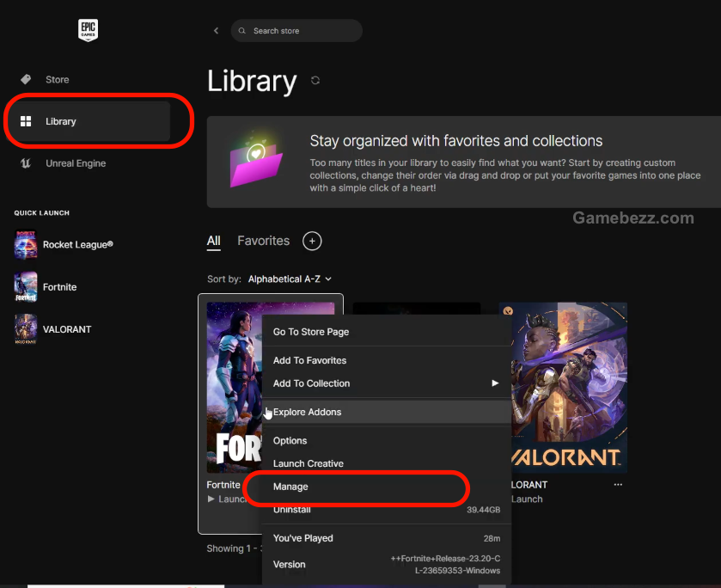Click the Stay organized banner heading

coord(456,141)
